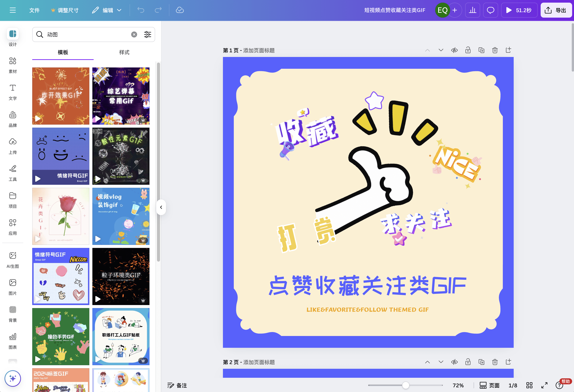574x392 pixels.
Task: Add new page after page 1
Action: click(508, 50)
